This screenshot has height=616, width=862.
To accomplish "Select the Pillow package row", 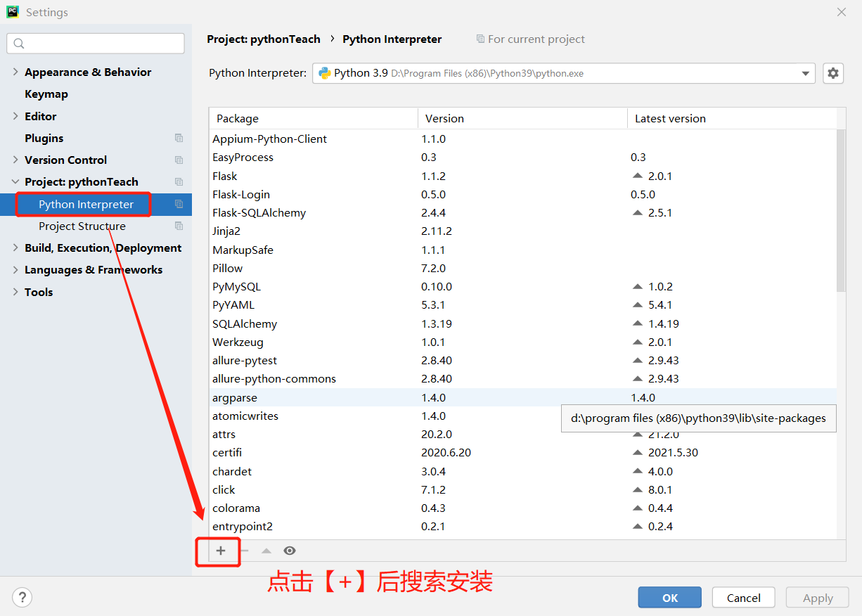I will coord(523,268).
